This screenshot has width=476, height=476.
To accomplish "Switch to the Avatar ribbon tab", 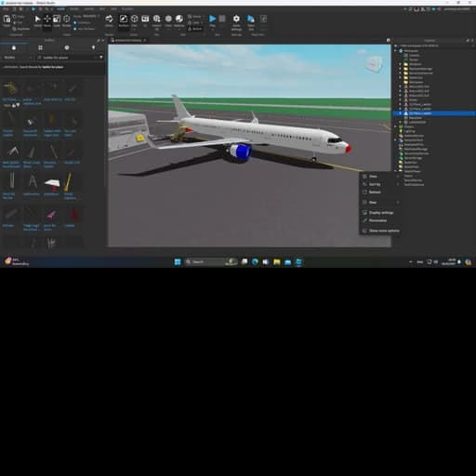I will [89, 9].
